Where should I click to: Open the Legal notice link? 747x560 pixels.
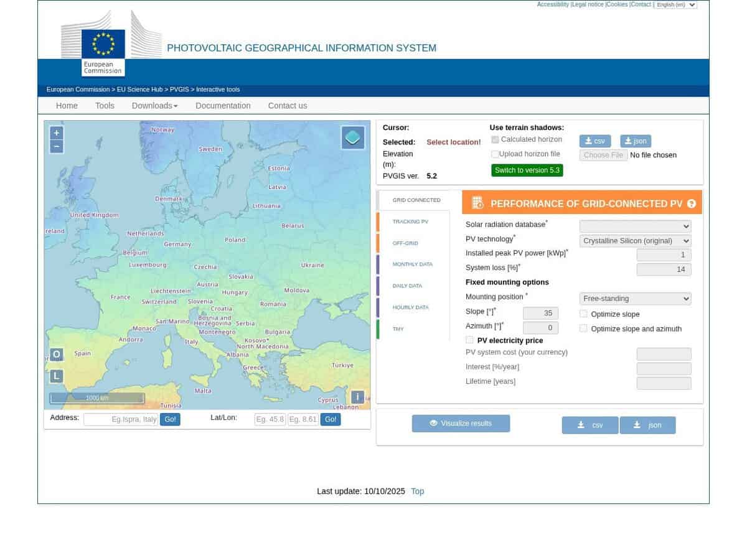(588, 4)
